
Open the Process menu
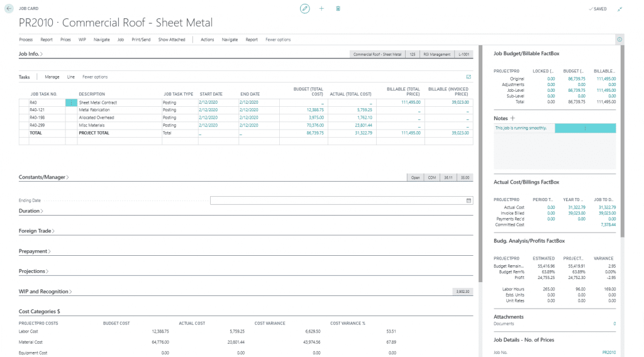pos(26,40)
